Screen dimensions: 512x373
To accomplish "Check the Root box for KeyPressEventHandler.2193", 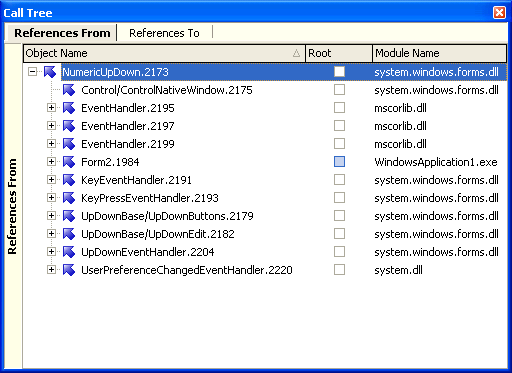I will coord(339,198).
